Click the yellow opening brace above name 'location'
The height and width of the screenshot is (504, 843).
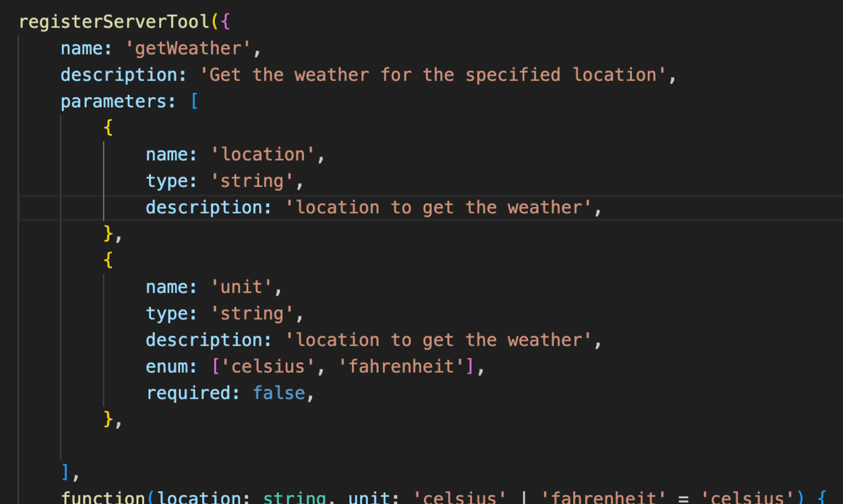(x=108, y=128)
